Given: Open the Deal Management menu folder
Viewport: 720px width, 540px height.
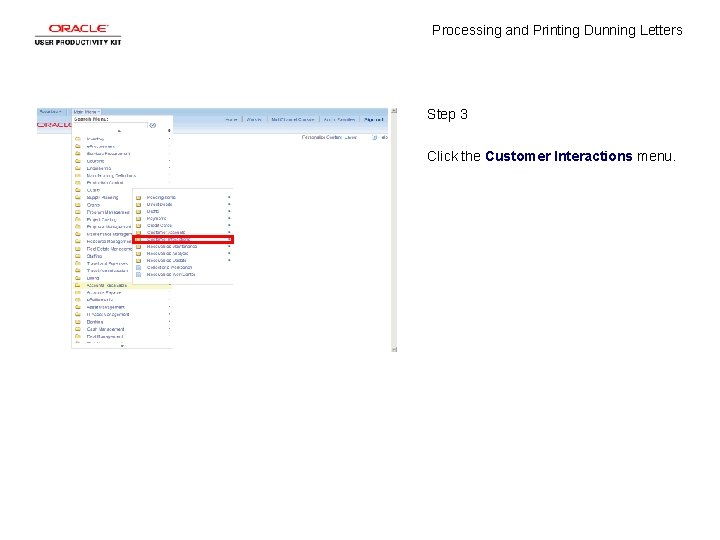Looking at the screenshot, I should tap(105, 337).
